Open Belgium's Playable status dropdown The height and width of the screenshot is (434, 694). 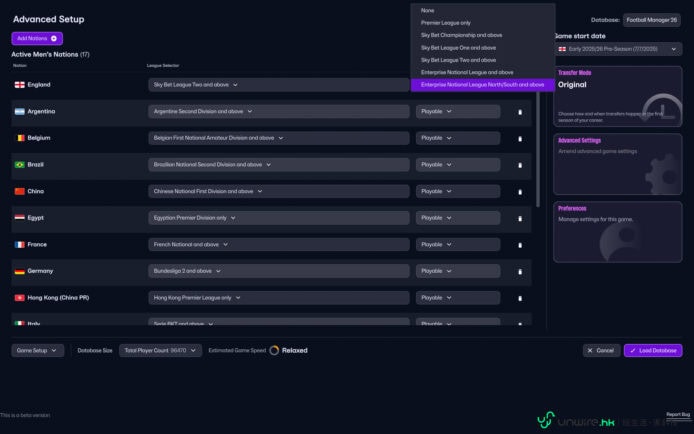[458, 138]
